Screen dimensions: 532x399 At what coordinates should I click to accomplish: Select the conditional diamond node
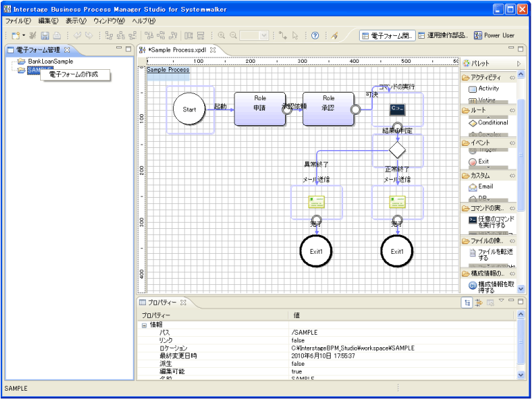[397, 149]
